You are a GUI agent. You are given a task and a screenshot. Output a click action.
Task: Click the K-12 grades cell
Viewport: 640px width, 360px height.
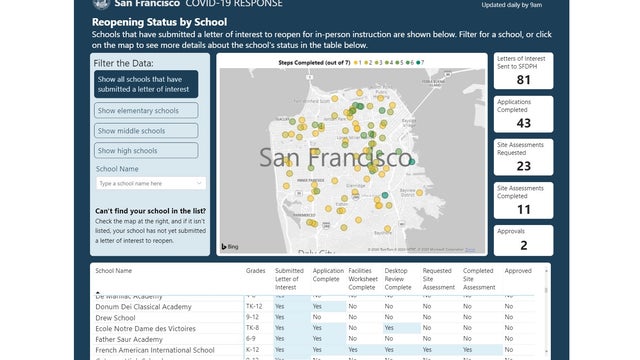coord(252,350)
